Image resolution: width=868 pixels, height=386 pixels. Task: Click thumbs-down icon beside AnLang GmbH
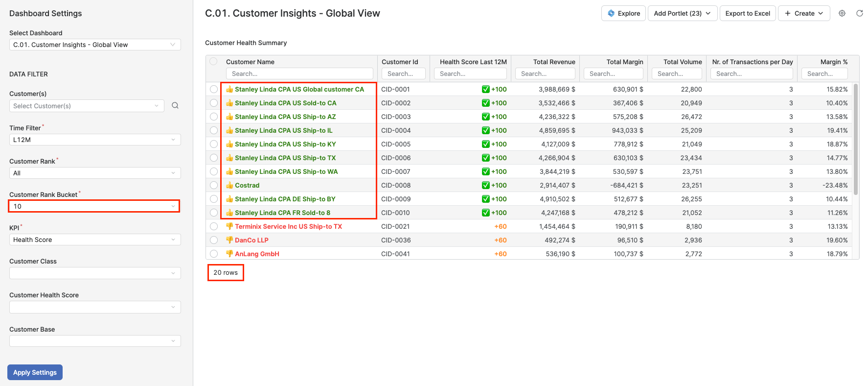229,254
